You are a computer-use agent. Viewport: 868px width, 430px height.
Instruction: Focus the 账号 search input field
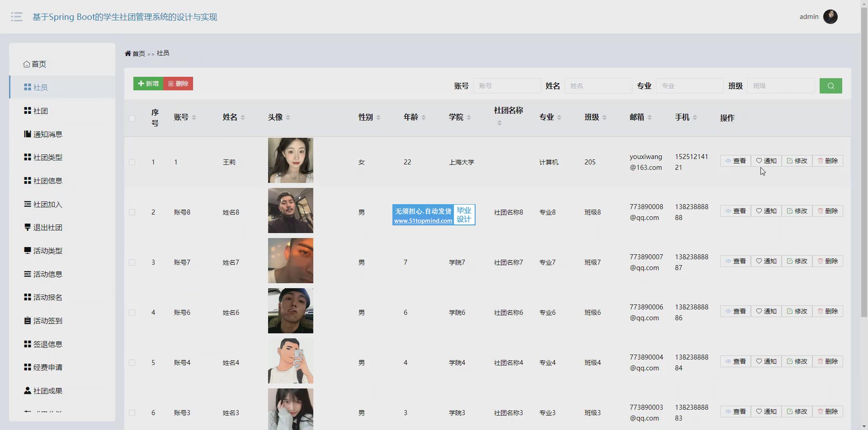point(507,86)
